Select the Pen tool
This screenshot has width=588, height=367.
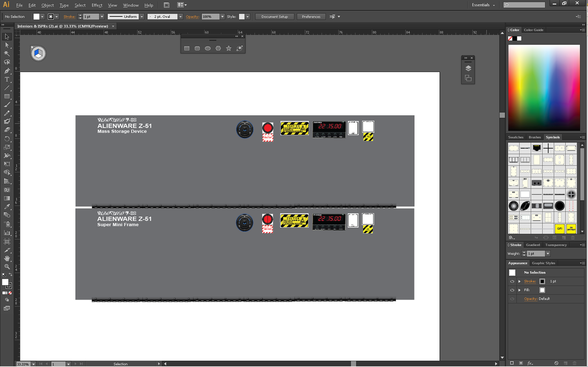pos(7,71)
